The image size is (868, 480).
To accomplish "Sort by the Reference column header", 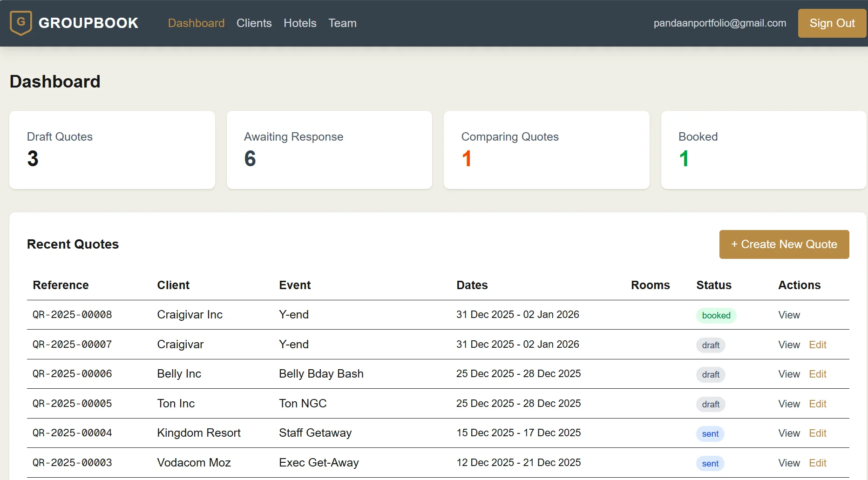I will pos(61,285).
